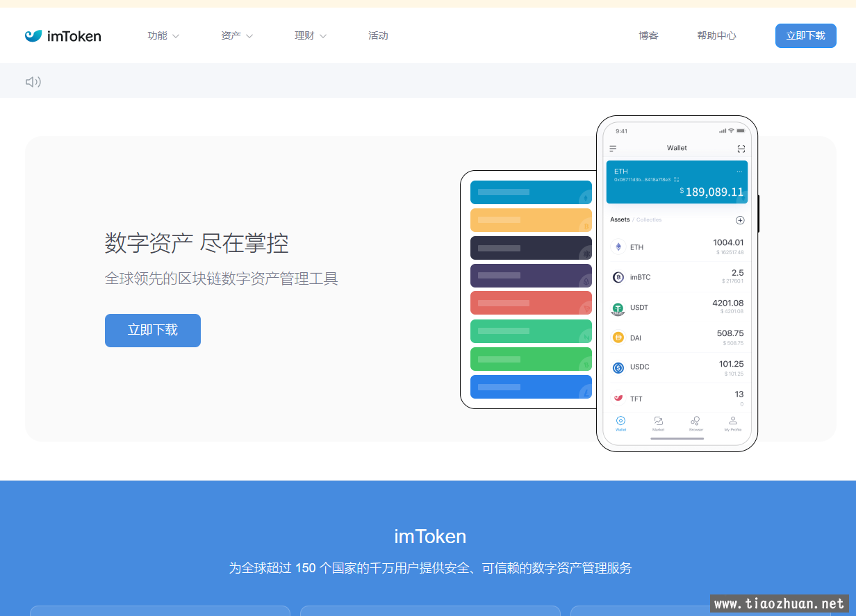Click the 101.25 USDC amount
Image resolution: width=856 pixels, height=616 pixels.
(732, 364)
